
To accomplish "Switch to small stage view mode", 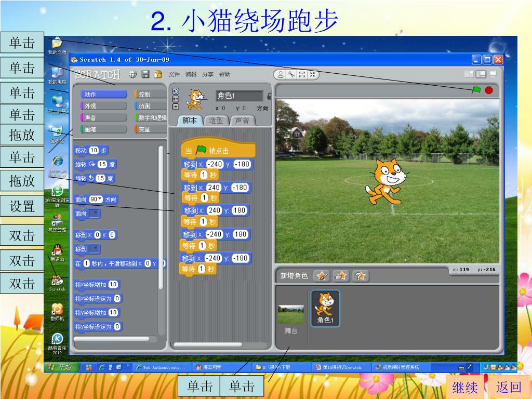I will [x=469, y=74].
